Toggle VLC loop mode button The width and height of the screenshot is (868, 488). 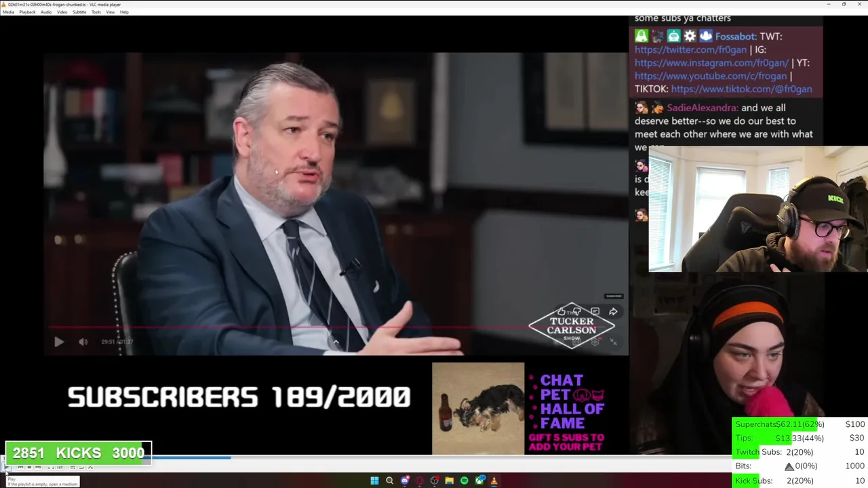point(81,467)
